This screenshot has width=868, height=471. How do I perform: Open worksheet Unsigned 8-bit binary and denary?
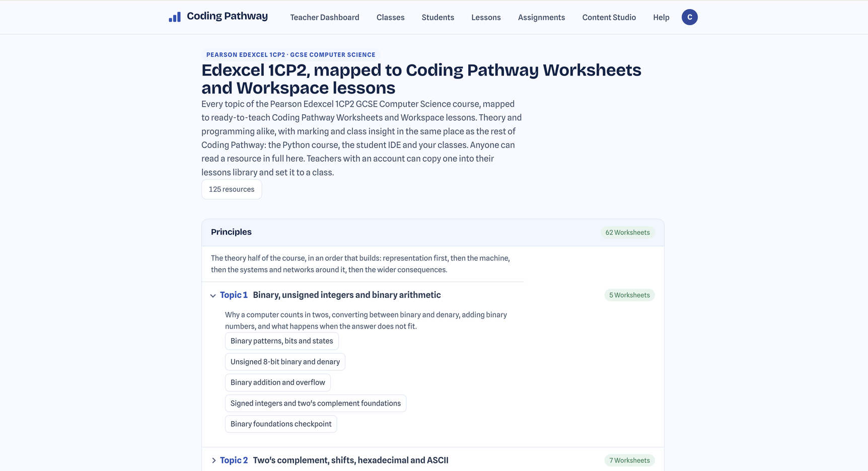click(x=285, y=362)
